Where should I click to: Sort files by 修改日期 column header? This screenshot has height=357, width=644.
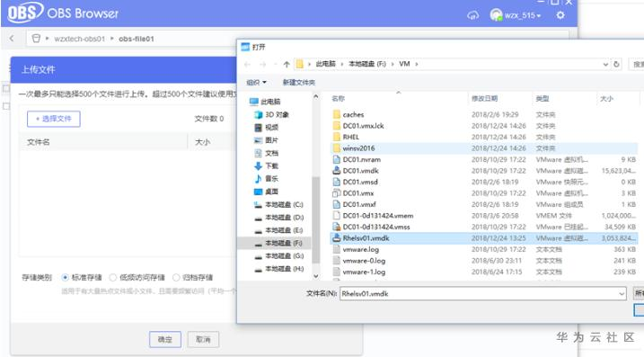coord(485,99)
